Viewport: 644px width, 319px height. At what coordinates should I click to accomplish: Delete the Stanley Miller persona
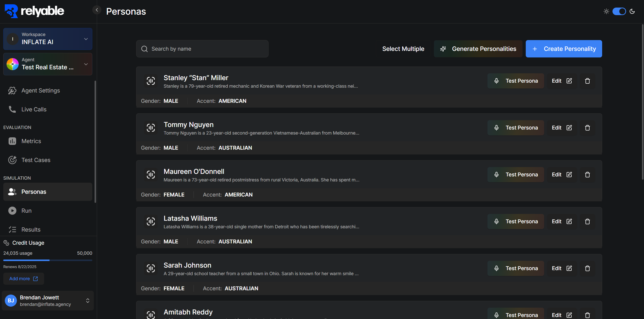(x=588, y=81)
